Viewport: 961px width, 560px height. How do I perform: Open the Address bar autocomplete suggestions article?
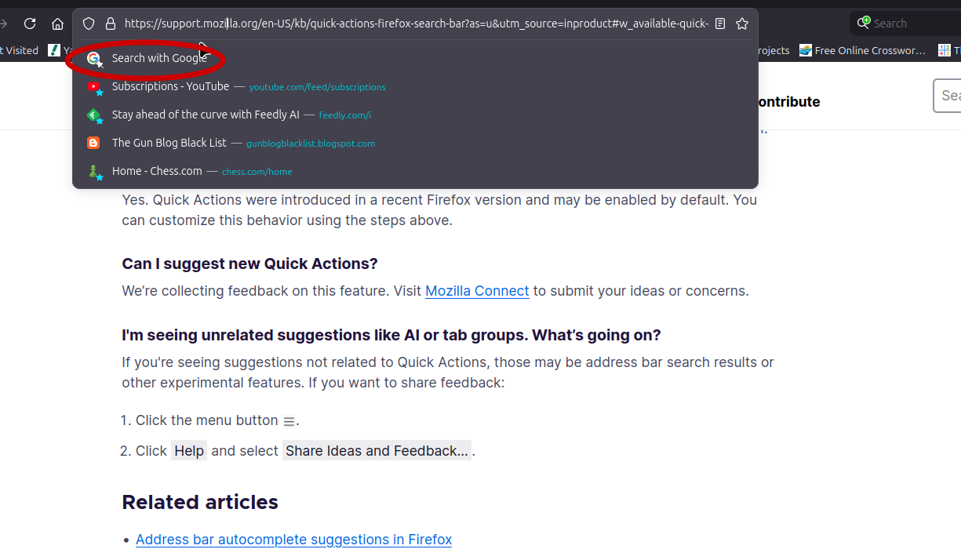(293, 540)
